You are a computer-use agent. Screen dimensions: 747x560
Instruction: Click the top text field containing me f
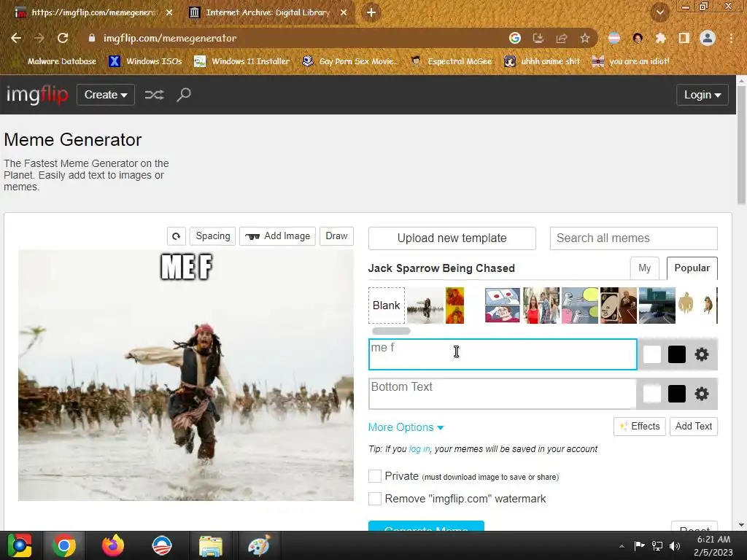pyautogui.click(x=503, y=354)
